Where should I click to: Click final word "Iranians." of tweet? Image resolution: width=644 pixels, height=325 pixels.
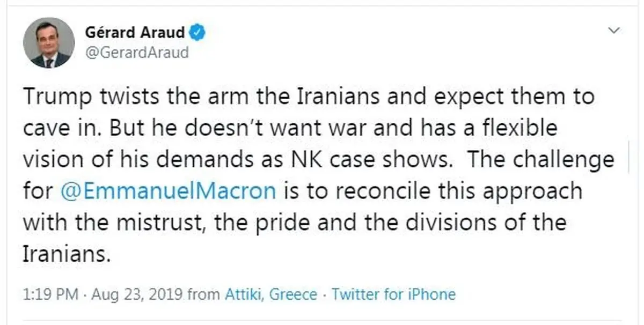pyautogui.click(x=67, y=254)
